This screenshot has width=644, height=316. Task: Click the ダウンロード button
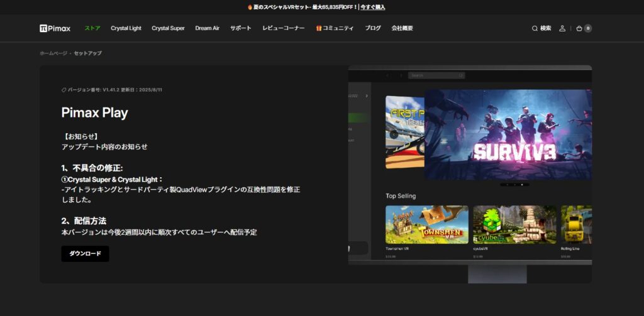85,254
